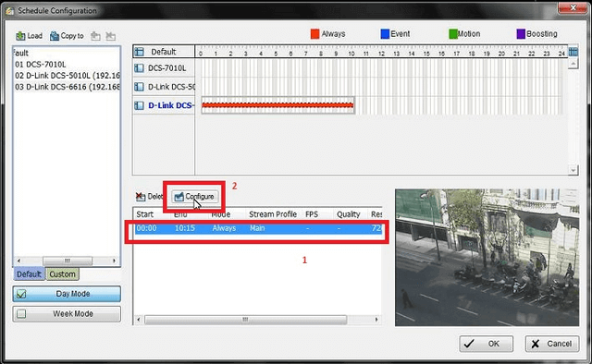This screenshot has height=364, width=592.
Task: Select 03 D-Link DCS-6616 camera entry
Action: 68,87
